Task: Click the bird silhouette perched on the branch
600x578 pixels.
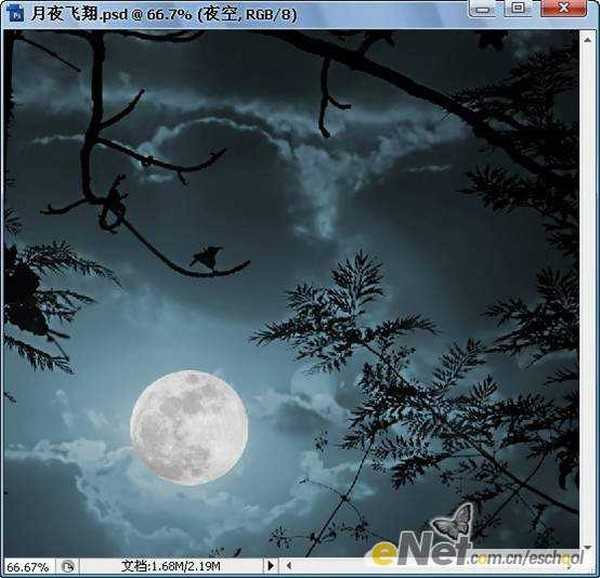Action: point(205,258)
